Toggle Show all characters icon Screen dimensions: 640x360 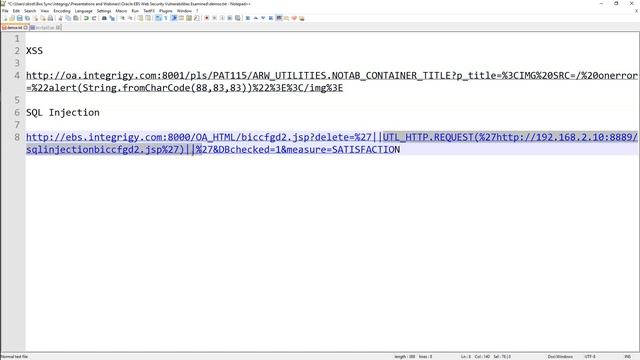(166, 18)
